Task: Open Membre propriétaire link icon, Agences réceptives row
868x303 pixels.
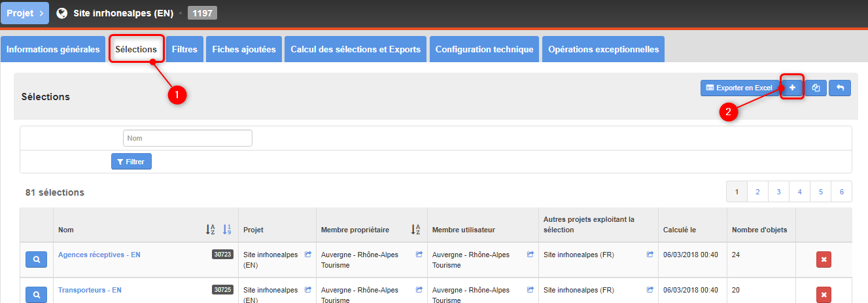Action: click(419, 255)
